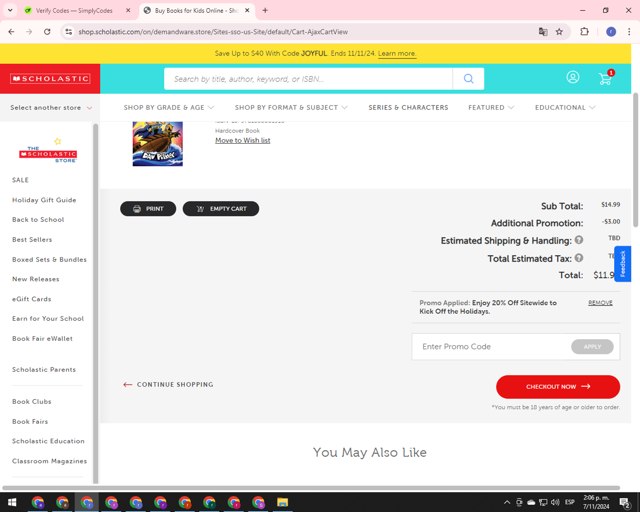Screen dimensions: 640x512
Task: Remove the applied promo
Action: tap(600, 303)
